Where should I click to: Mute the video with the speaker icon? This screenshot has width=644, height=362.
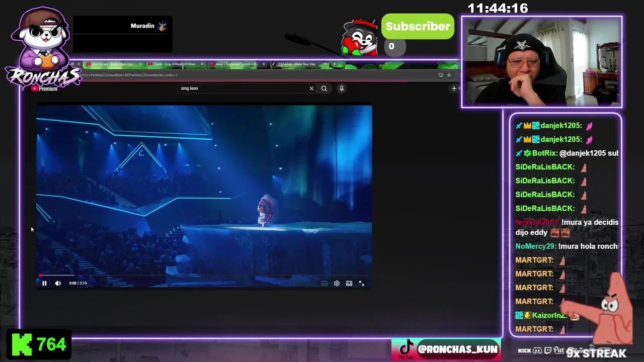coord(58,283)
